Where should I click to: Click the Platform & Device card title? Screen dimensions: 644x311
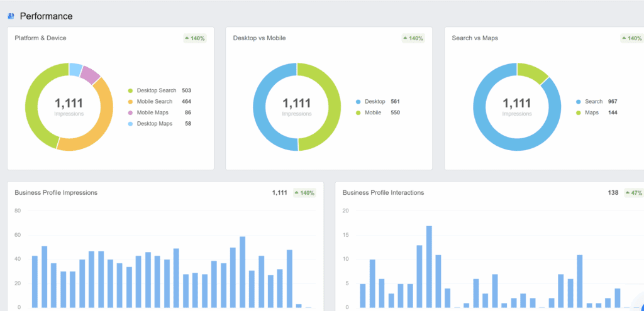40,38
